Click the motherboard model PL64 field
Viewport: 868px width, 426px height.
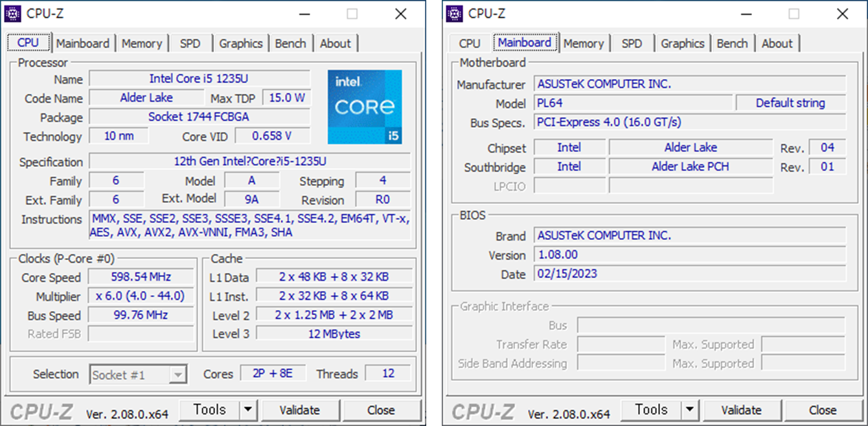[x=634, y=103]
